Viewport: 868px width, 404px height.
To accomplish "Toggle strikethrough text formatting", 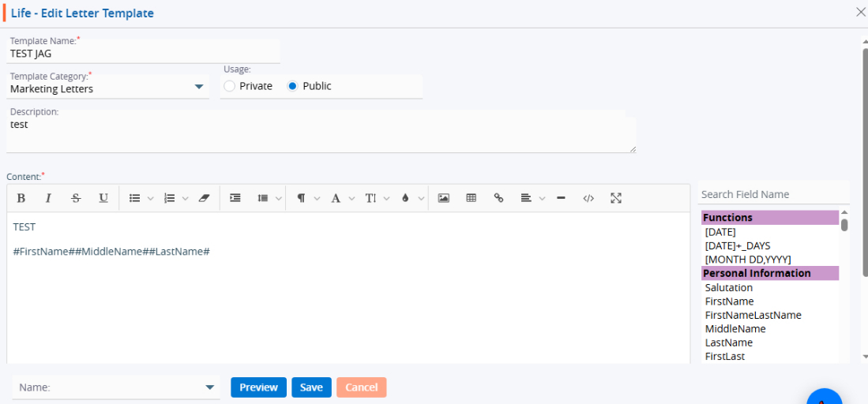I will click(x=76, y=198).
